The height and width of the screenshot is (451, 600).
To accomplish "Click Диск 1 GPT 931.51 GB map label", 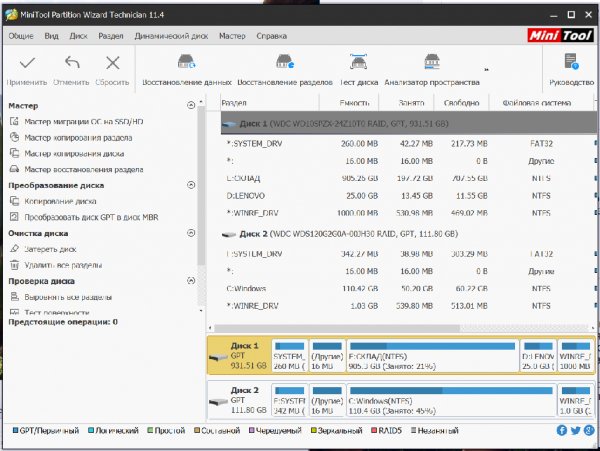I will coord(239,356).
